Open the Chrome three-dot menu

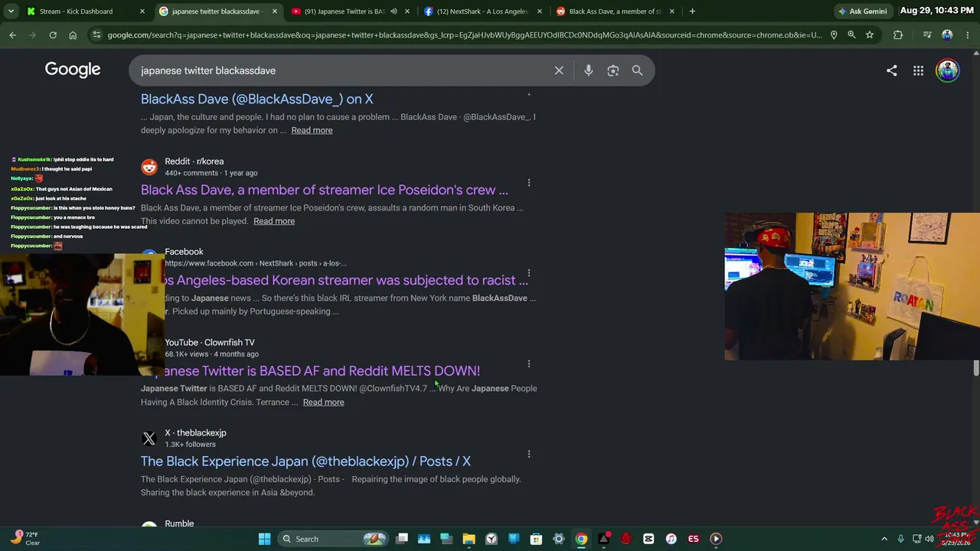(x=967, y=34)
